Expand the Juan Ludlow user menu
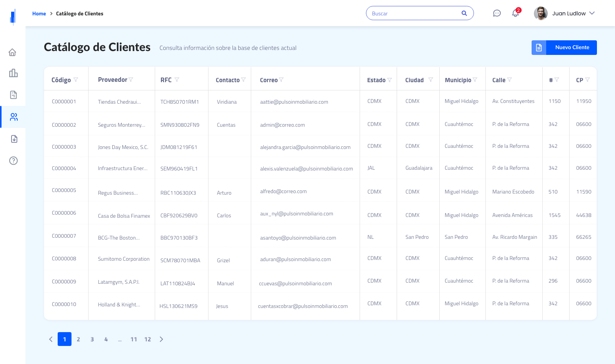The width and height of the screenshot is (615, 364). click(592, 13)
